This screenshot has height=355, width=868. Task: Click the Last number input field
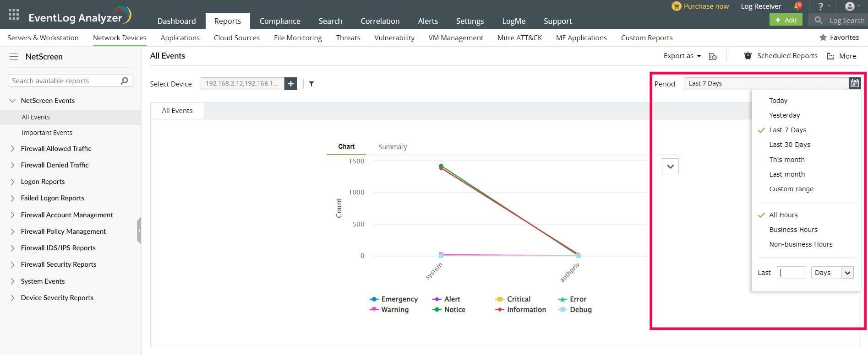point(791,273)
